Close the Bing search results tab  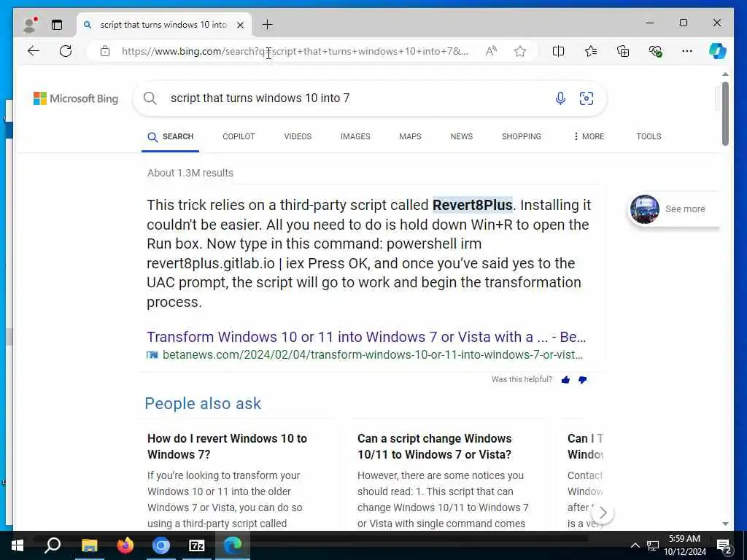(x=241, y=25)
